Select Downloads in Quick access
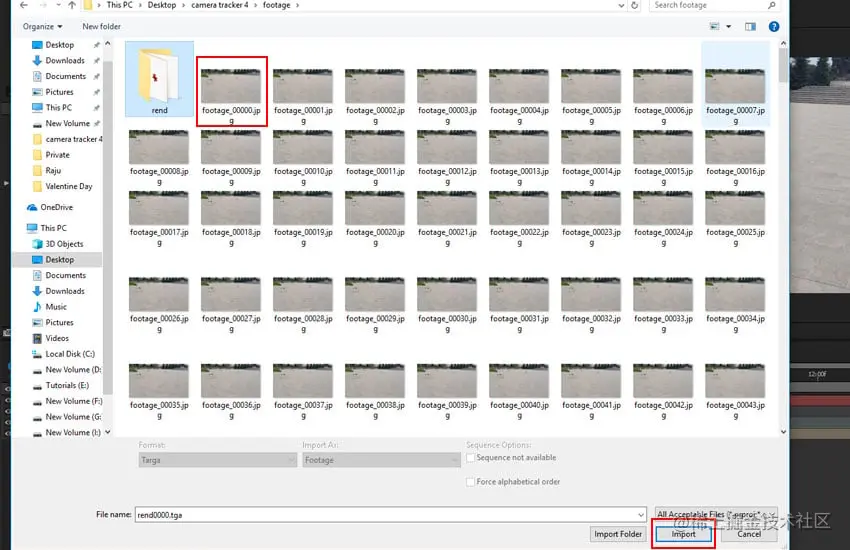 point(65,61)
